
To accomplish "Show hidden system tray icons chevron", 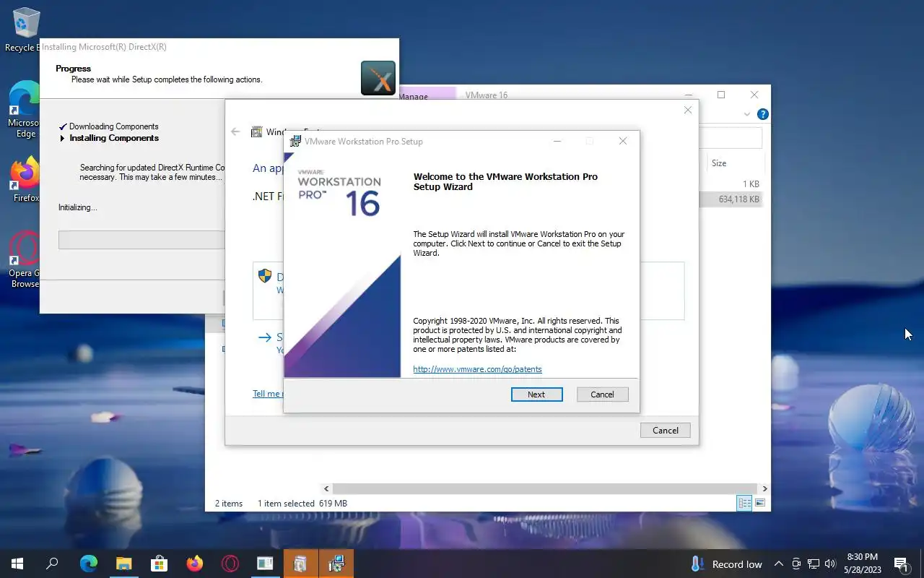I will point(778,564).
